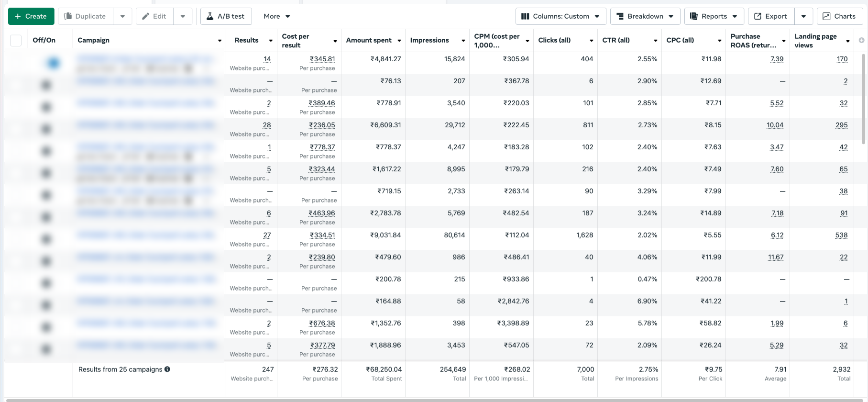Click the A/B test flask button

point(226,16)
